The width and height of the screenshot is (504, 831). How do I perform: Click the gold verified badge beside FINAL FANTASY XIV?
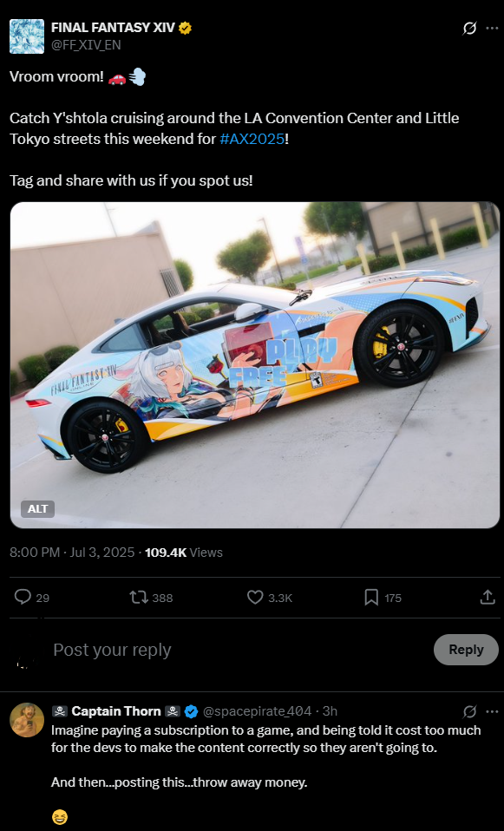185,28
